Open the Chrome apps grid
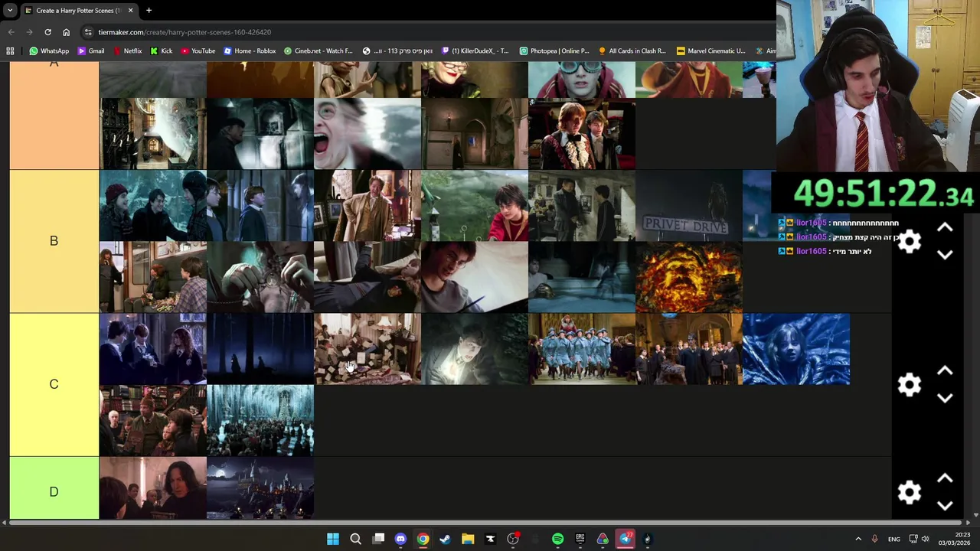980x551 pixels. click(10, 51)
